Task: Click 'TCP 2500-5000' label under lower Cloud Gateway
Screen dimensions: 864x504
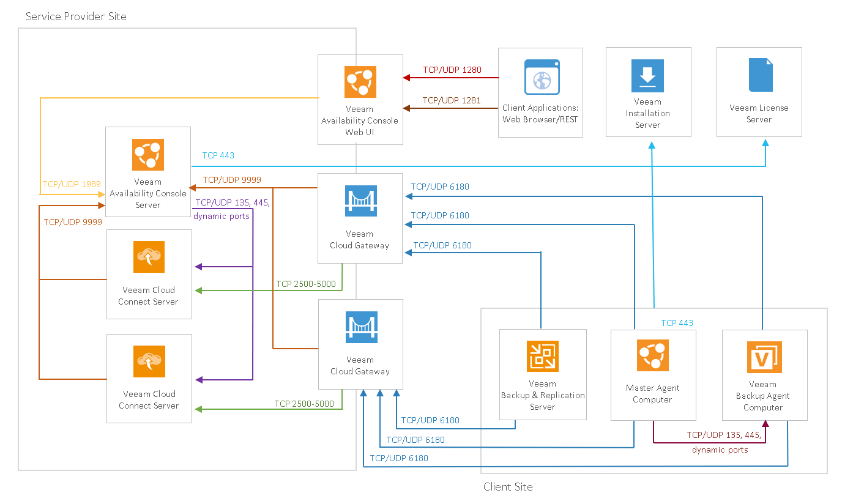Action: coord(304,404)
